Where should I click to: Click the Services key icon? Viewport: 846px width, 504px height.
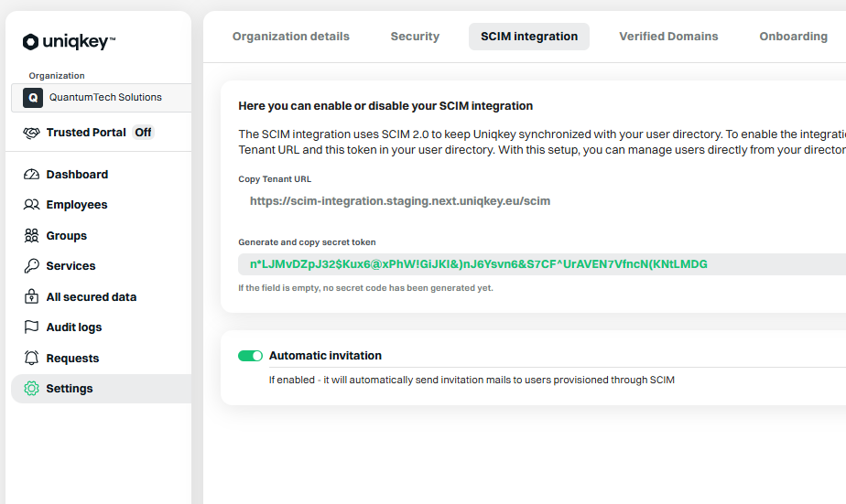[31, 266]
